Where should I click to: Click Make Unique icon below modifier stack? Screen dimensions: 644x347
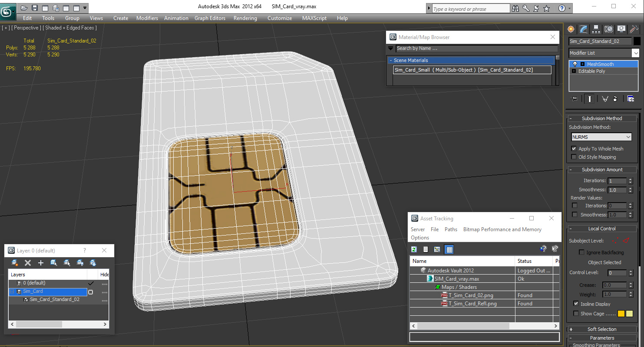[x=605, y=99]
